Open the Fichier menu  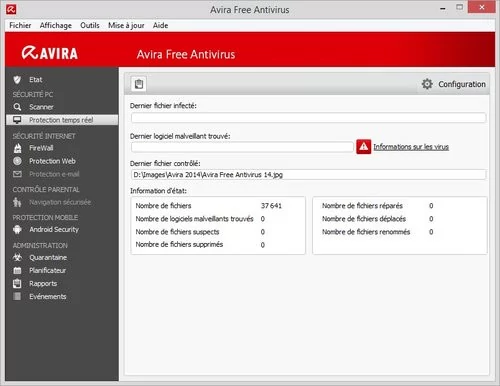point(20,25)
